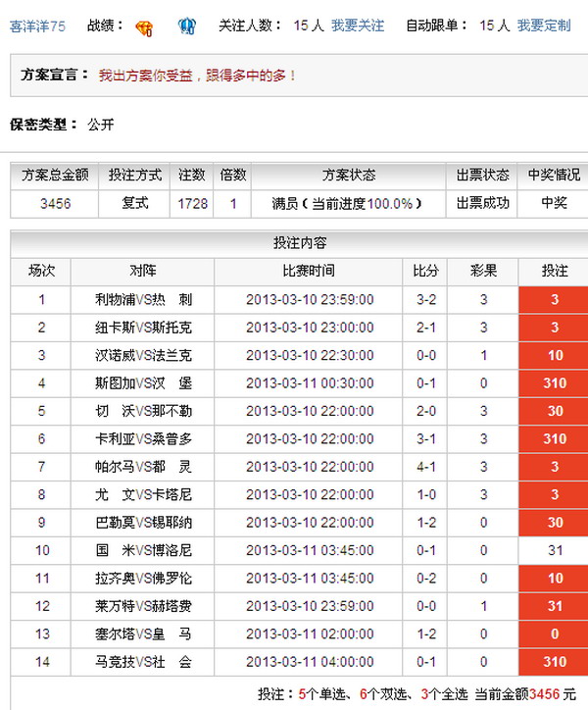Click the 比赛时间 column header
Screen dimensions: 588x710
coord(309,271)
